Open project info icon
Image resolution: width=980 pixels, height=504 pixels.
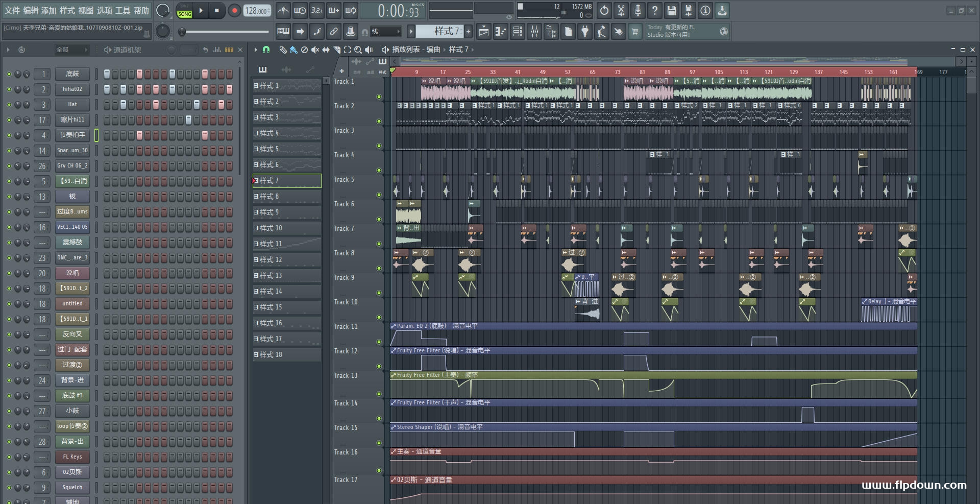(705, 10)
